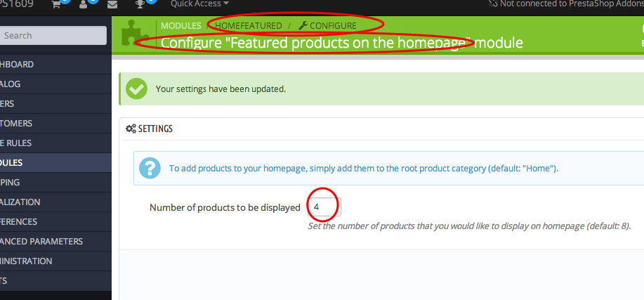Click the trophy icon in top bar

[140, 4]
